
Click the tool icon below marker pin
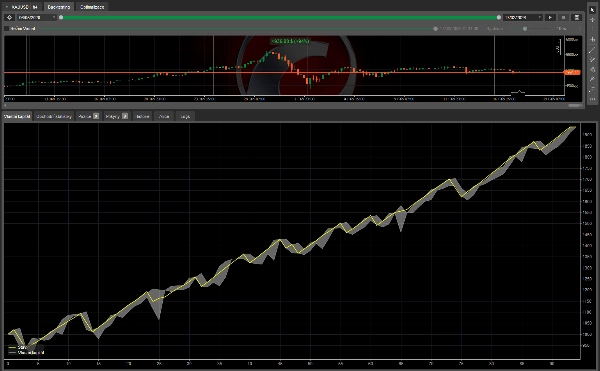click(x=592, y=89)
